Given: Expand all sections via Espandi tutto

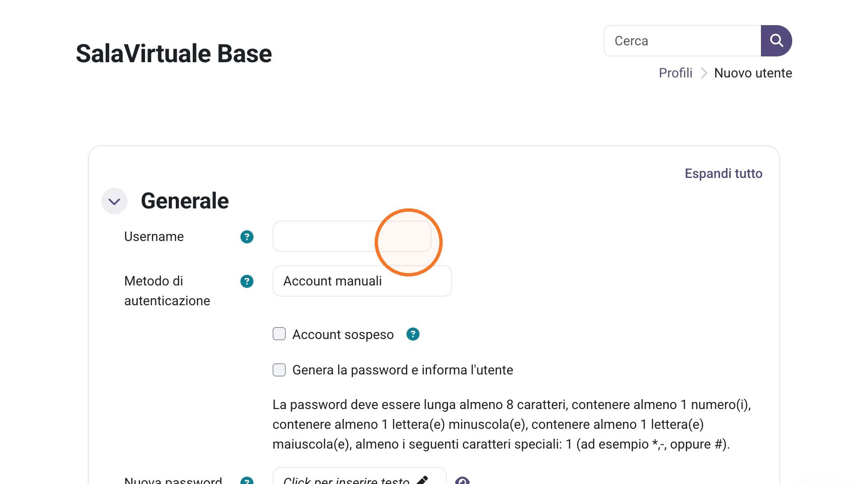Looking at the screenshot, I should 723,173.
